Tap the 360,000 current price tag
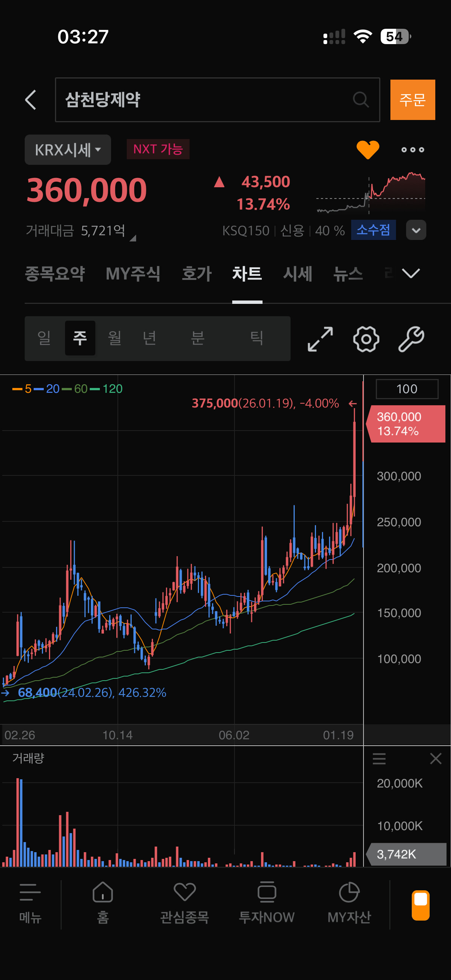The width and height of the screenshot is (451, 980). 406,424
